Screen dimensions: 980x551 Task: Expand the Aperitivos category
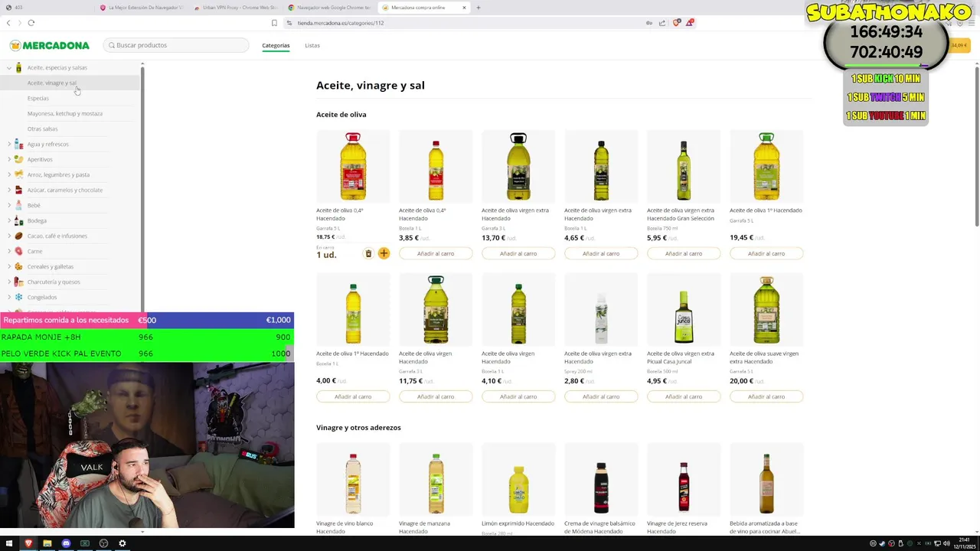(x=9, y=159)
